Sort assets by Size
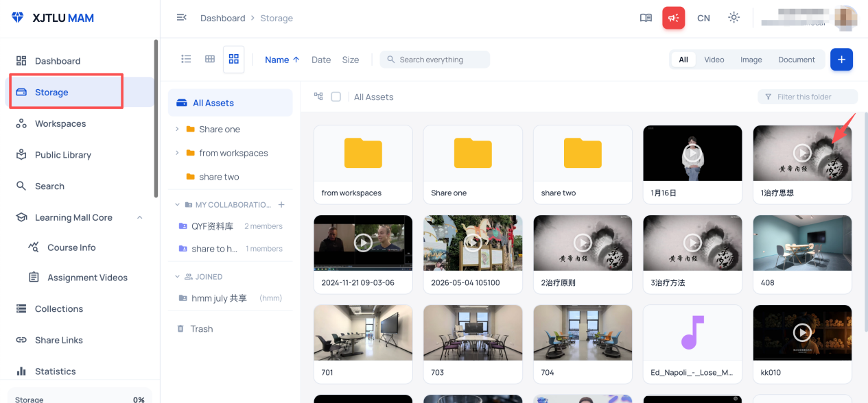The image size is (868, 403). point(351,60)
